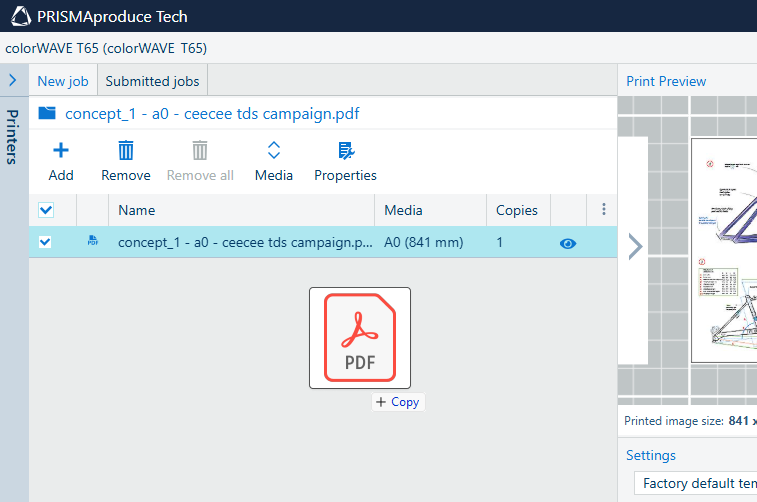Viewport: 757px width, 502px height.
Task: Expand the Printers side panel chevron
Action: pyautogui.click(x=13, y=80)
